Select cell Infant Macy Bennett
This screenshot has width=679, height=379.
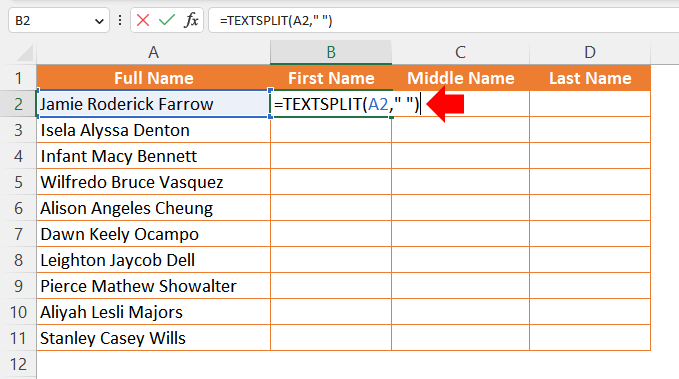click(x=153, y=156)
